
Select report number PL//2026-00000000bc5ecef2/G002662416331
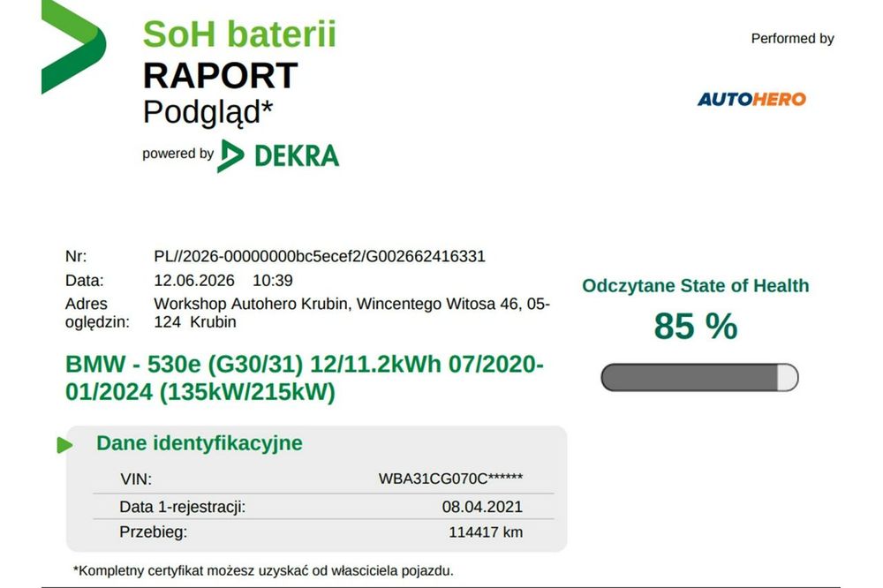point(320,256)
